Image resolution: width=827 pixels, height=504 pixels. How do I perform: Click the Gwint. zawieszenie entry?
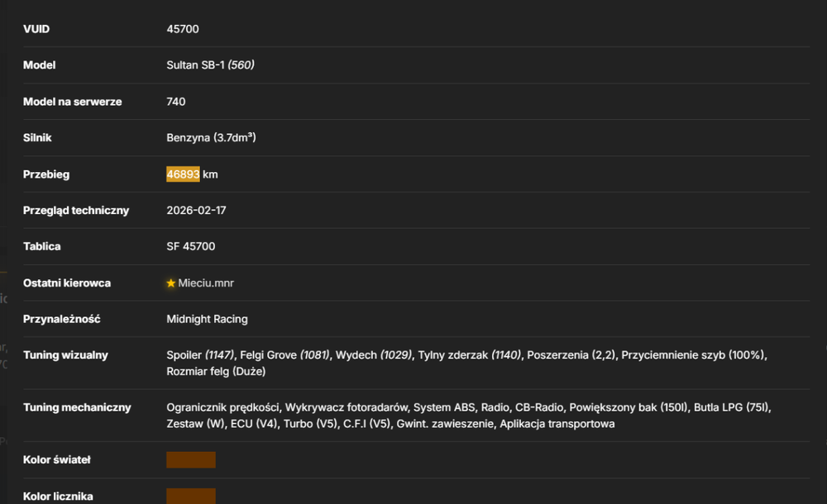pyautogui.click(x=445, y=423)
